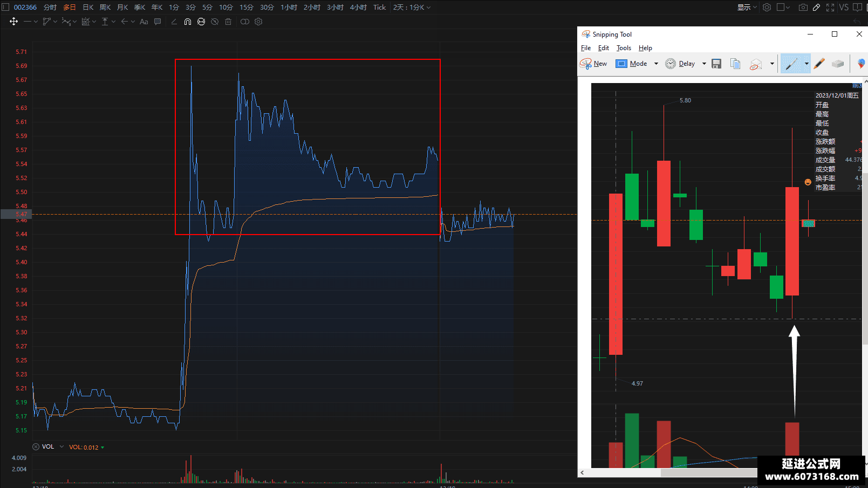The width and height of the screenshot is (868, 488).
Task: Open the Delay dropdown arrow
Action: click(704, 64)
